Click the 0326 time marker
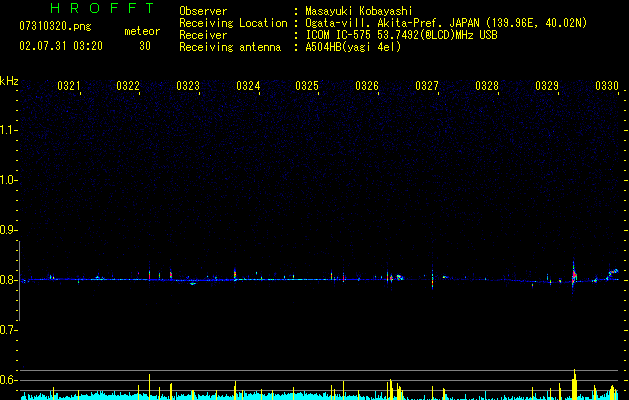Viewport: 629px width, 400px height. pos(367,86)
